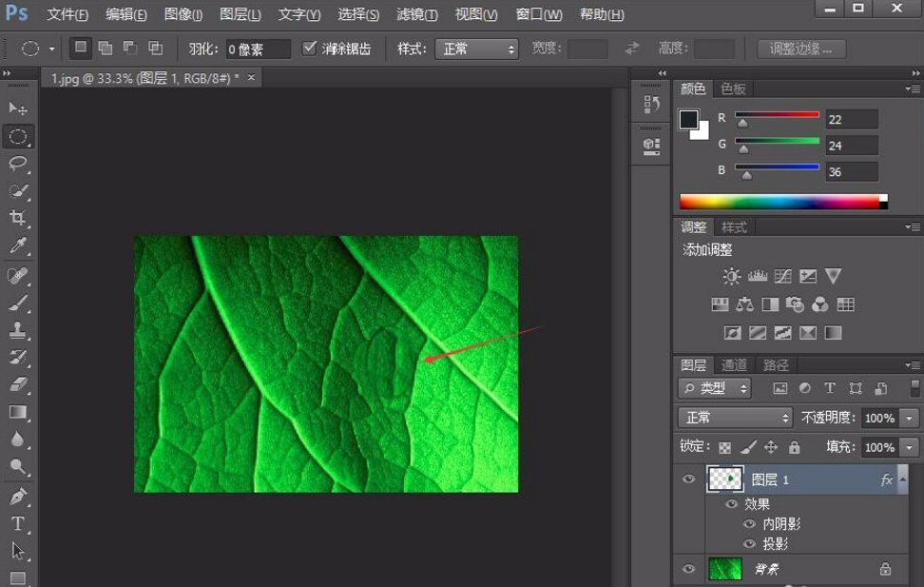Toggle the 消除锯齿 checkbox off
Image resolution: width=924 pixels, height=587 pixels.
coord(311,49)
